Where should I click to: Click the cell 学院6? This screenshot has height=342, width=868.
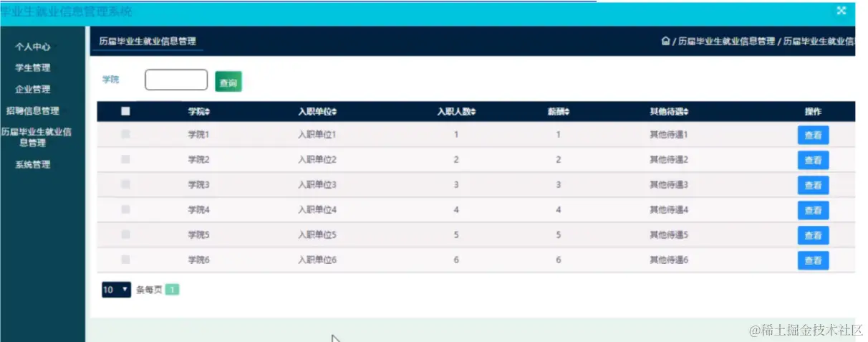coord(198,260)
